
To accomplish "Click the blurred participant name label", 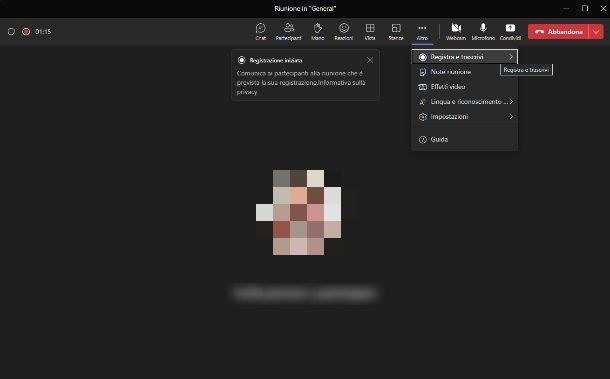I will tap(305, 293).
